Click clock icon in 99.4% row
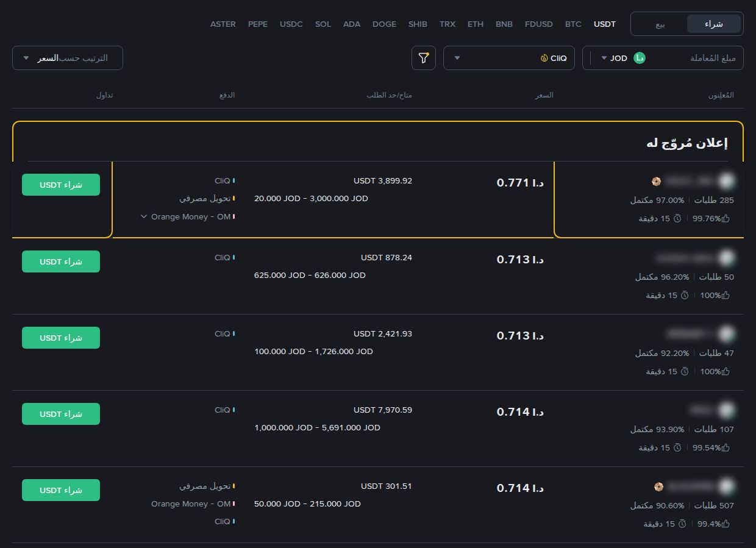Viewport: 756px width, 548px height. pyautogui.click(x=682, y=524)
